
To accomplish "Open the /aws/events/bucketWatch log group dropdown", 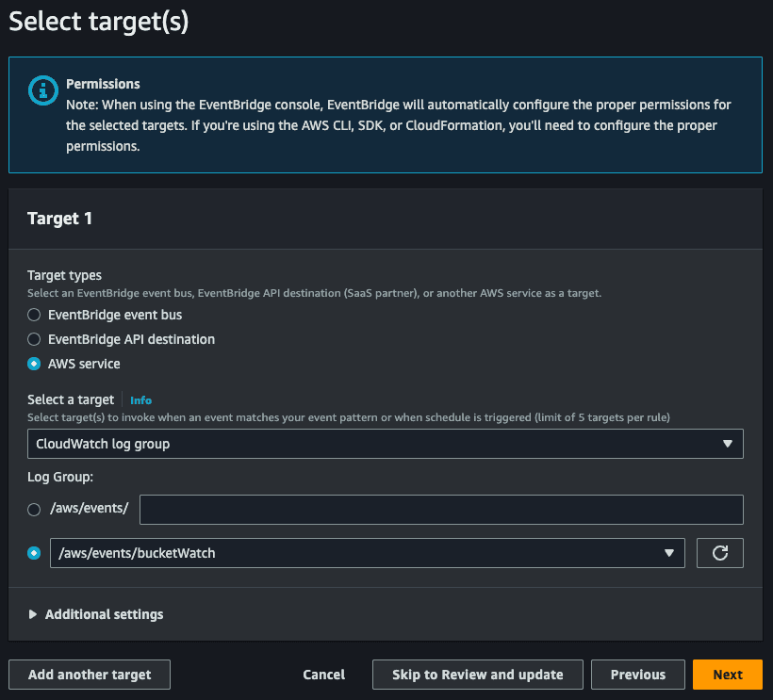I will [368, 553].
